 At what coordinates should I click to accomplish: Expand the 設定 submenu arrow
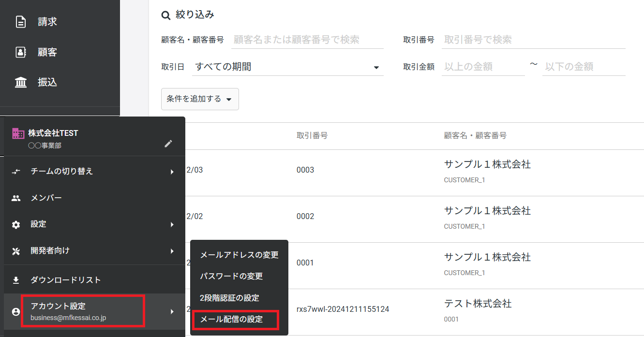(172, 225)
